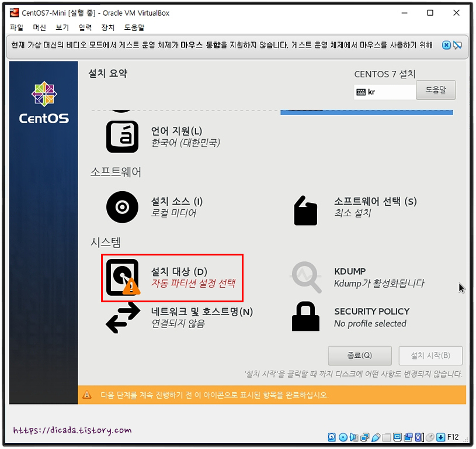The height and width of the screenshot is (449, 476).
Task: Select the 설치 대상 (D) label
Action: 179,271
